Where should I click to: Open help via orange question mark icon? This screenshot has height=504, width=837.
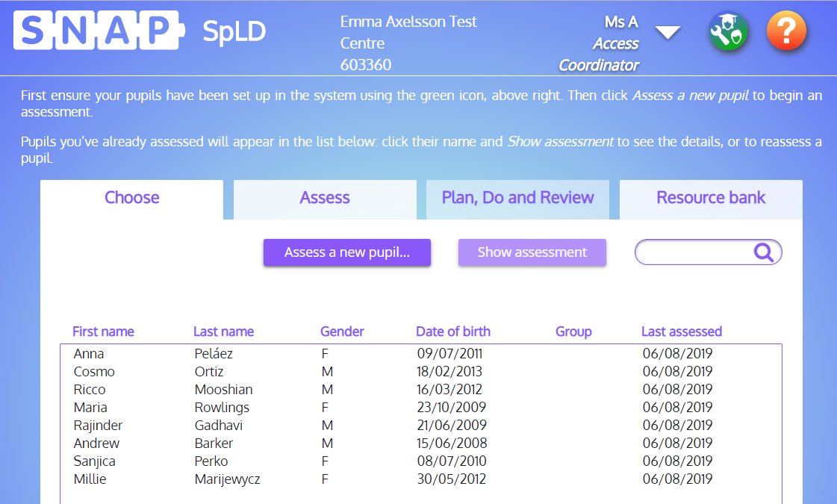click(x=786, y=32)
